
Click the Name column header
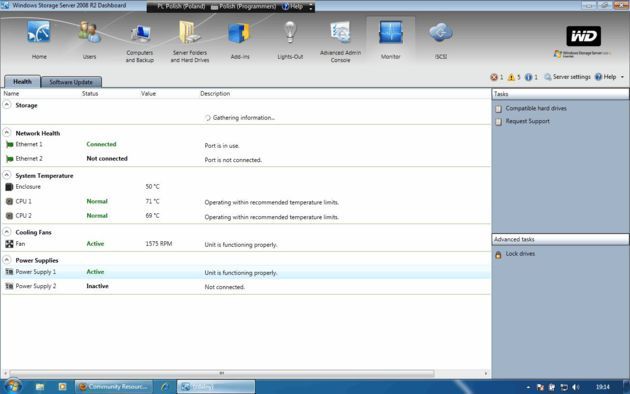coord(11,94)
